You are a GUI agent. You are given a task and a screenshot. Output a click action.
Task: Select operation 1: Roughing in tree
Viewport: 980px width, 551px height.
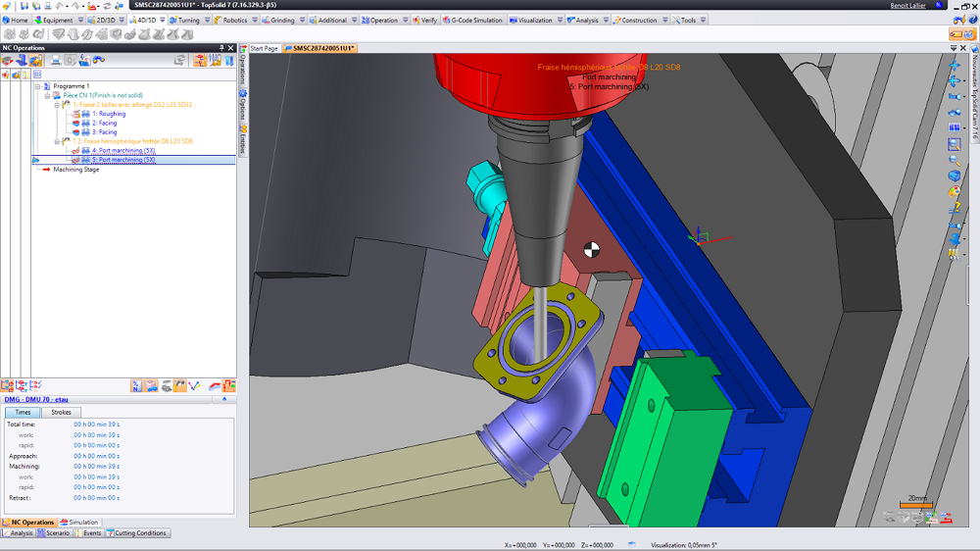[109, 114]
